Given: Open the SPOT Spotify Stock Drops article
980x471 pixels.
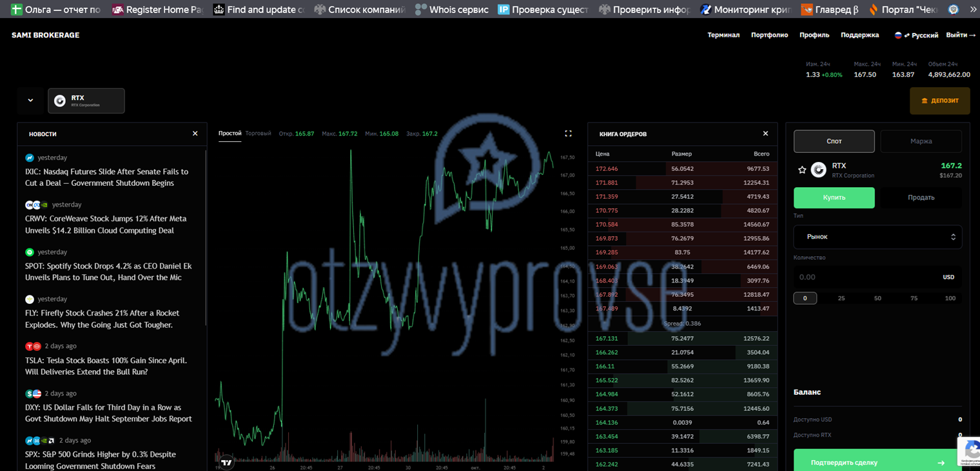Looking at the screenshot, I should pyautogui.click(x=108, y=272).
